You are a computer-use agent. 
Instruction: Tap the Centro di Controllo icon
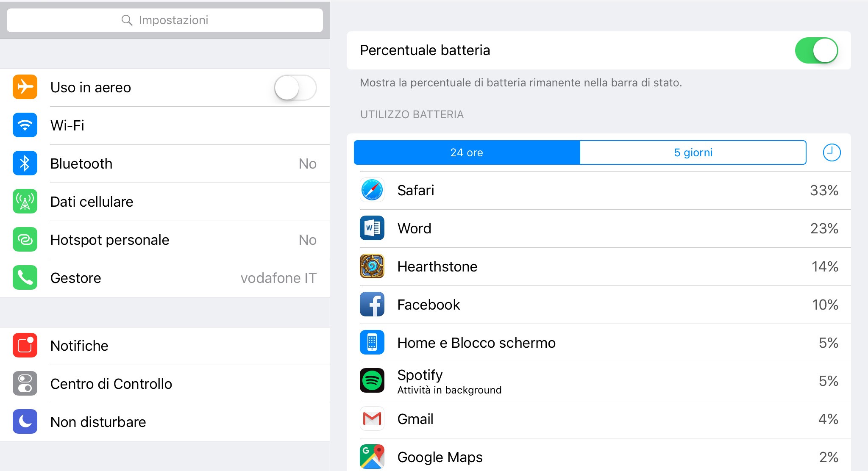coord(25,383)
